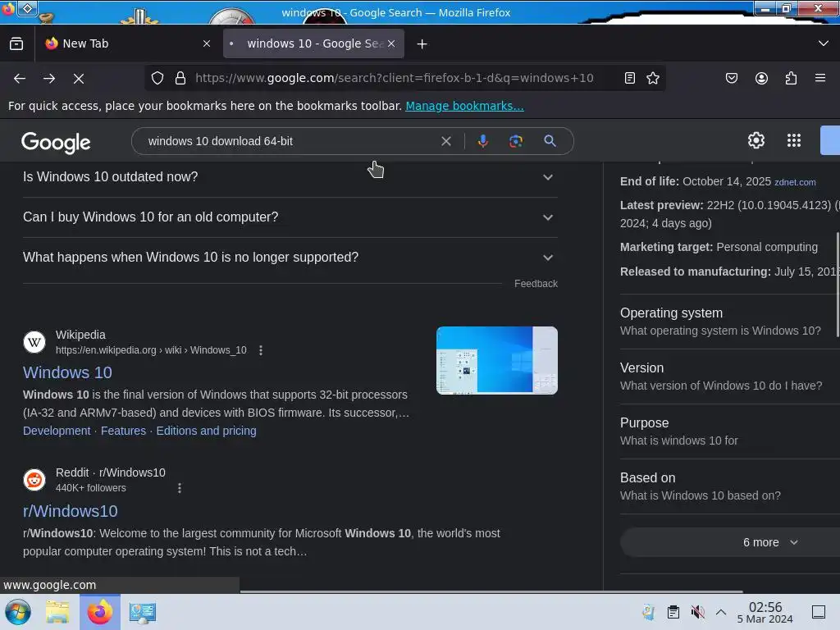Close the New Tab tab
The image size is (840, 630).
point(207,43)
